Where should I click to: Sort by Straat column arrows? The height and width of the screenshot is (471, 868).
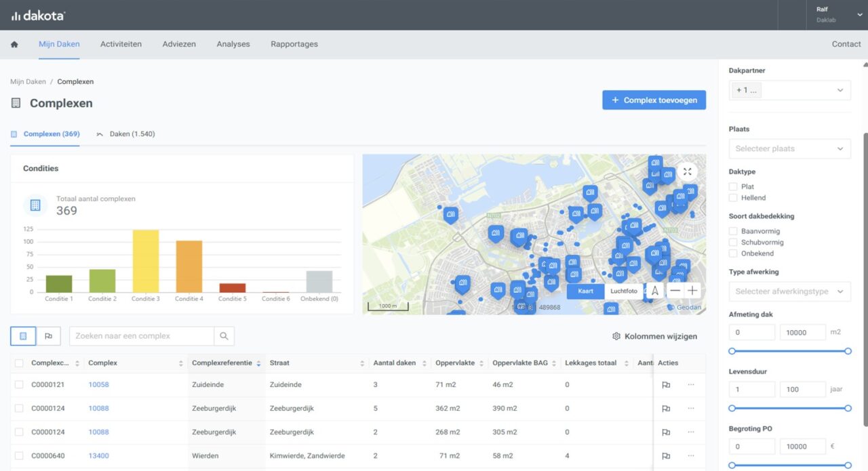coord(362,363)
